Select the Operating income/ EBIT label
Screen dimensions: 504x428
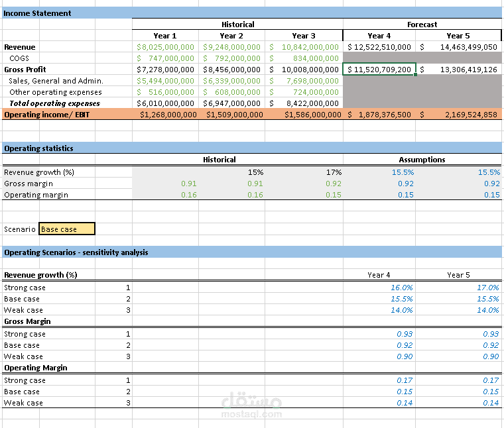[x=47, y=115]
